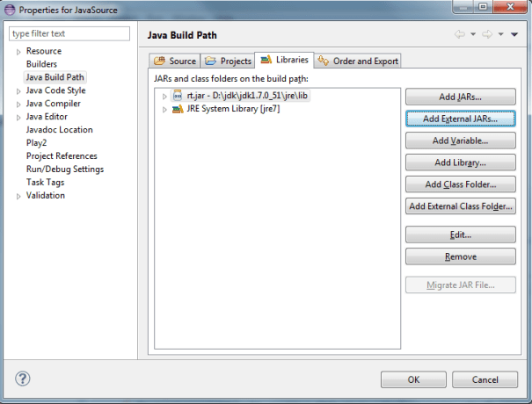Confirm with the OK button
This screenshot has height=404, width=532.
(x=413, y=379)
